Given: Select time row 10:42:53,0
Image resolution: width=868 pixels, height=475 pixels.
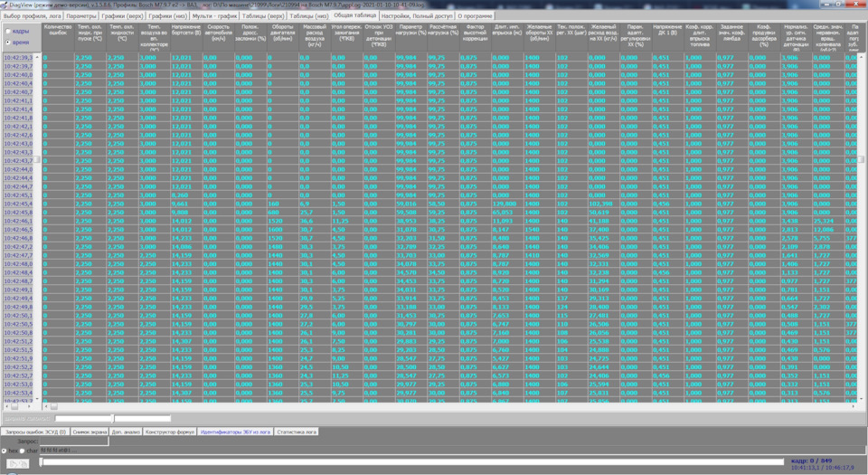Looking at the screenshot, I should [x=18, y=385].
